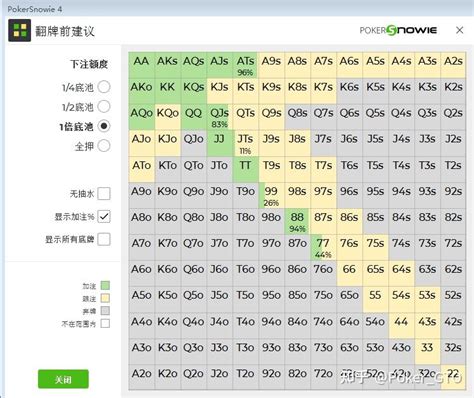Select the 1/4 pot bet size radio
474x398 pixels.
click(104, 87)
